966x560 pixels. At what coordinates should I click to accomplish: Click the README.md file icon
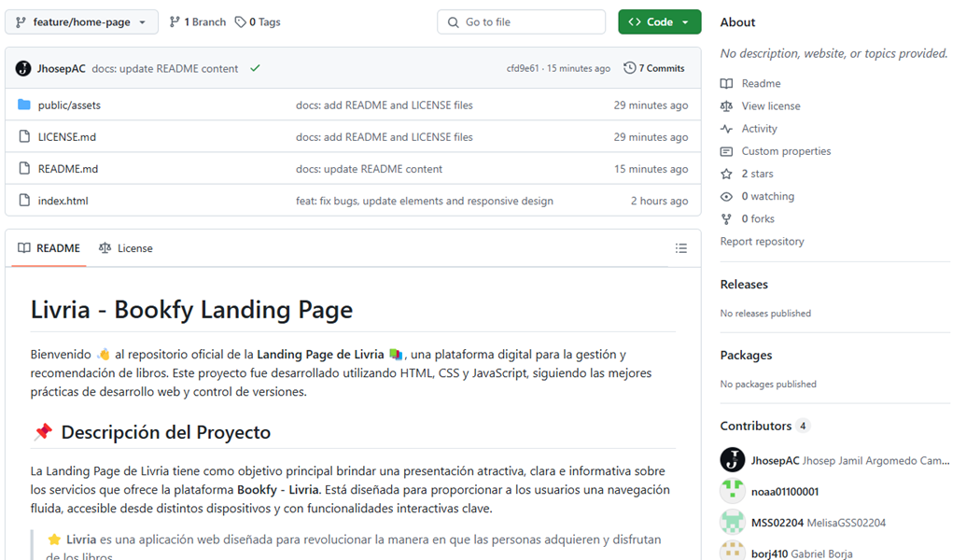[x=24, y=168]
